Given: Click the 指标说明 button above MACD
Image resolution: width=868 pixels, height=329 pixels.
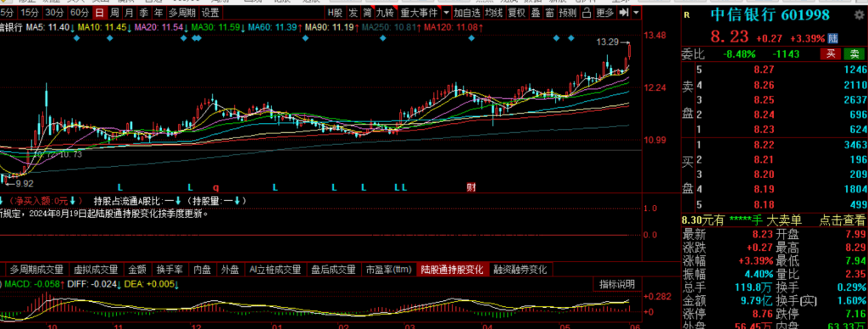Looking at the screenshot, I should coord(617,284).
